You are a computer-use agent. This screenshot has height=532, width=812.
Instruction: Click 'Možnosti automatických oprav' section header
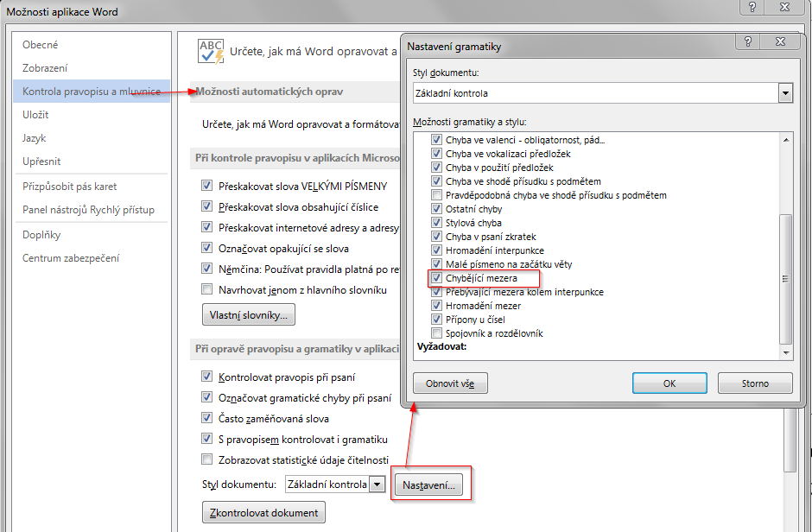[270, 91]
